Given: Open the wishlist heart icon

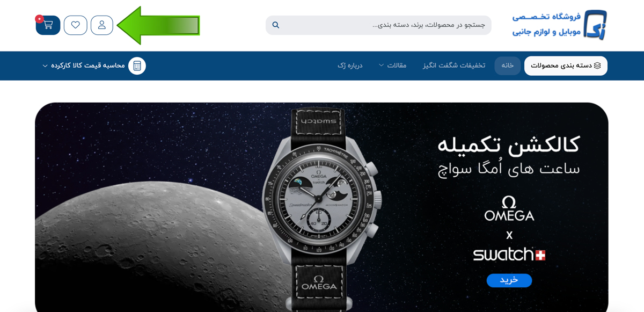Looking at the screenshot, I should (x=76, y=25).
